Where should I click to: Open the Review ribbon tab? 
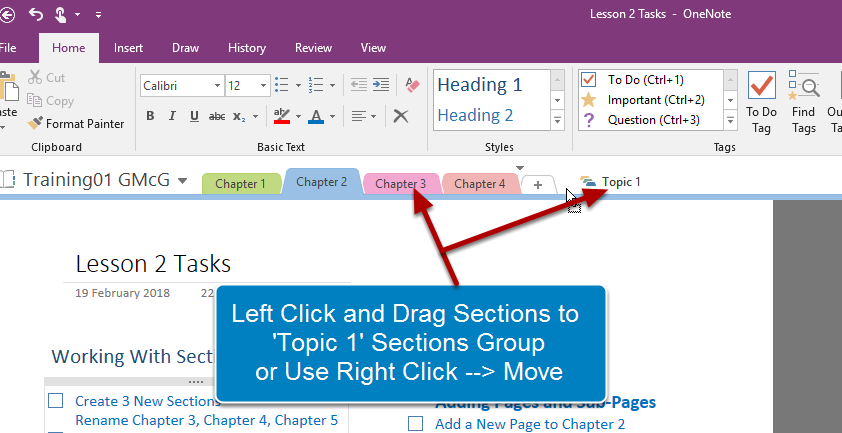[314, 48]
